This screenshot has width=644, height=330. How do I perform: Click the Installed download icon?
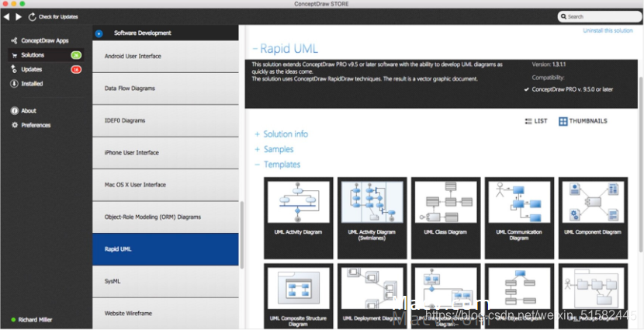pos(15,83)
